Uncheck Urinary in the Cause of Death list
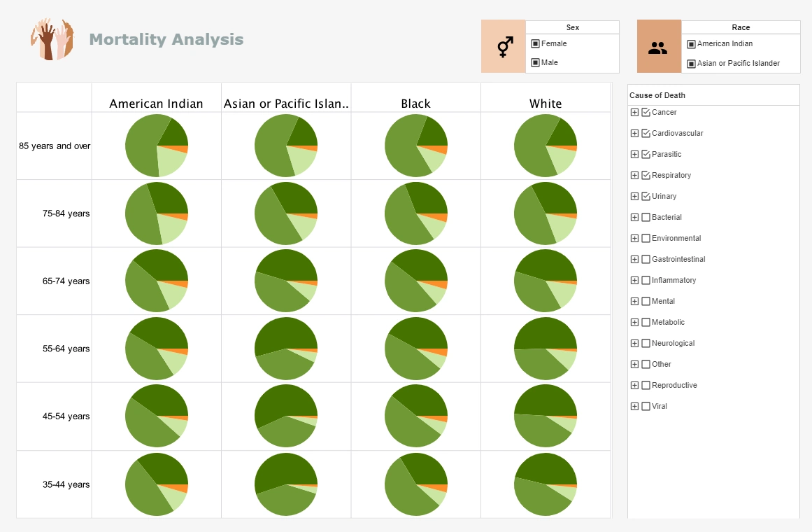 [x=644, y=196]
